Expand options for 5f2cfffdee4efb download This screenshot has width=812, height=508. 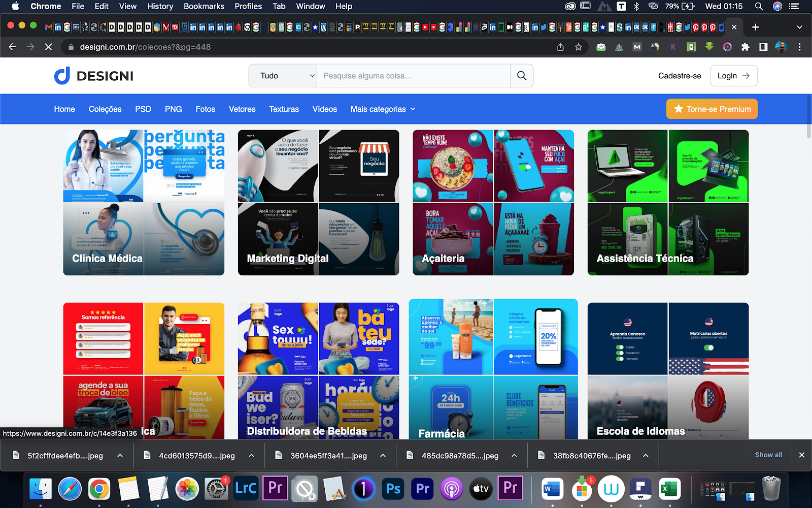[120, 456]
